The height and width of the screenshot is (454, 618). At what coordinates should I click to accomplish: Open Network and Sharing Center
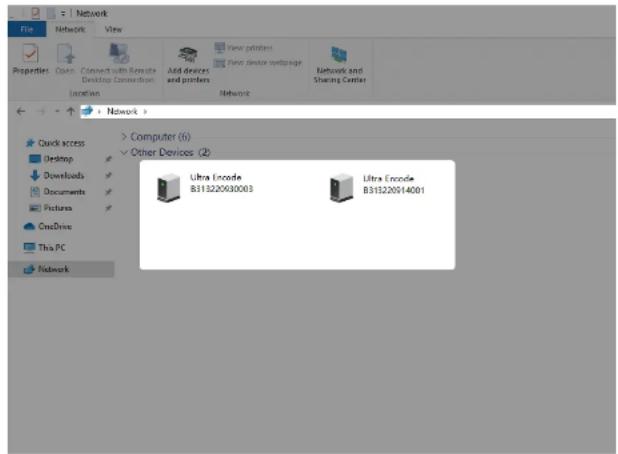[339, 64]
